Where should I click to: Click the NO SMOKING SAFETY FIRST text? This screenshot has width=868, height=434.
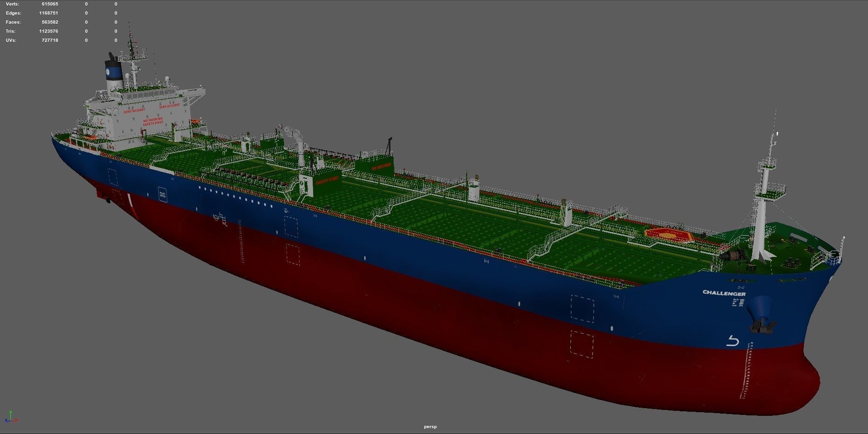(x=153, y=121)
